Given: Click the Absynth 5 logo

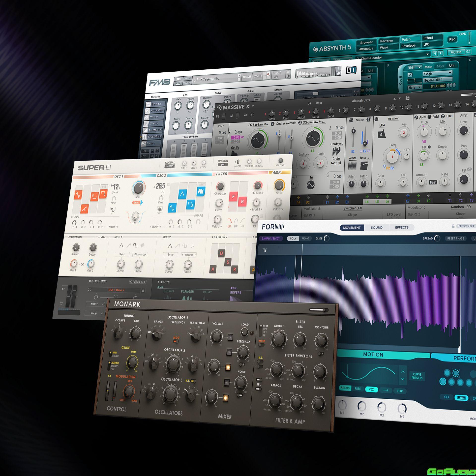Looking at the screenshot, I should [x=332, y=48].
